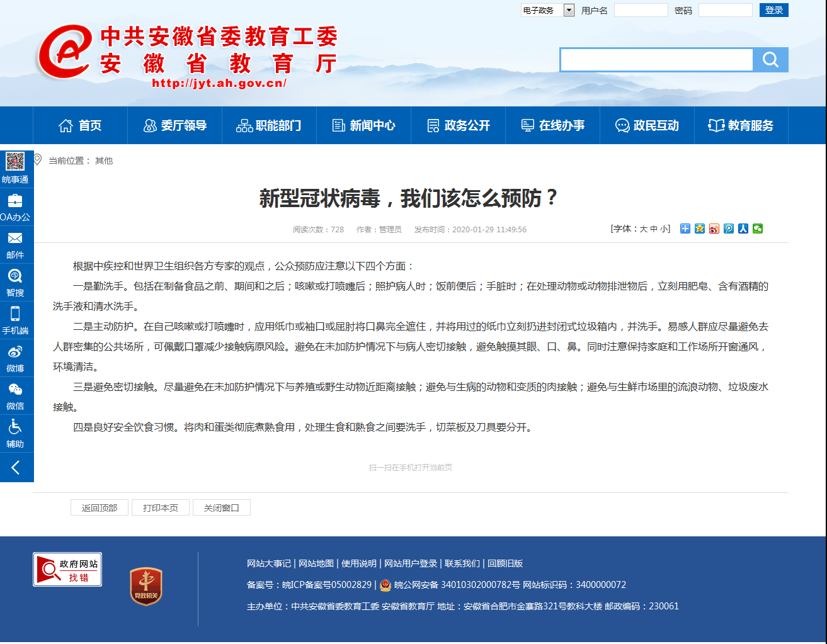Click the search magnifier button in header
Image resolution: width=827 pixels, height=644 pixels.
pyautogui.click(x=770, y=60)
